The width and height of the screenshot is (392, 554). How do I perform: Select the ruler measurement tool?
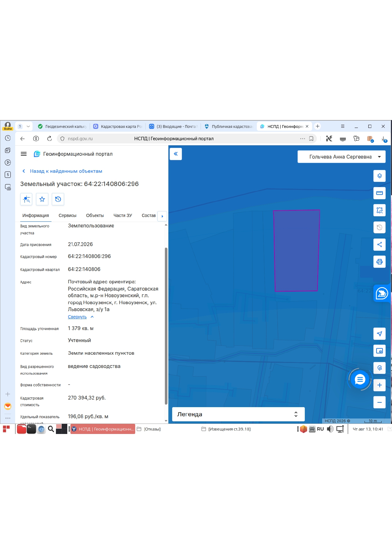(x=379, y=193)
